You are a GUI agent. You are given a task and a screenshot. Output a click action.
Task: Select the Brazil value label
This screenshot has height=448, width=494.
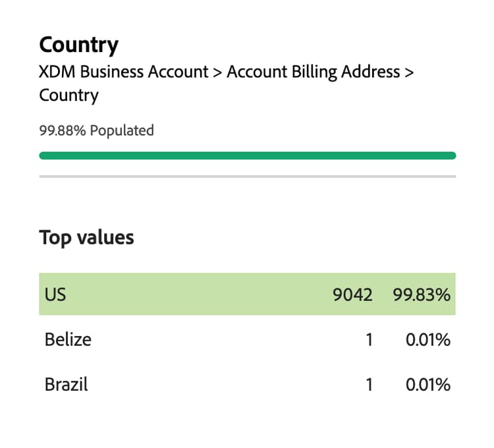click(x=66, y=384)
